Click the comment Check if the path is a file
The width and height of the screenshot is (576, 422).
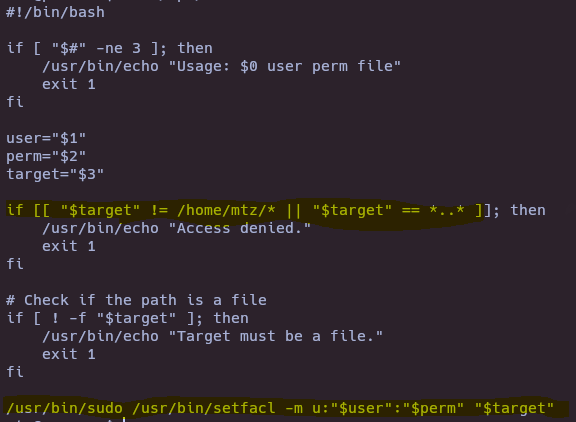pyautogui.click(x=136, y=300)
